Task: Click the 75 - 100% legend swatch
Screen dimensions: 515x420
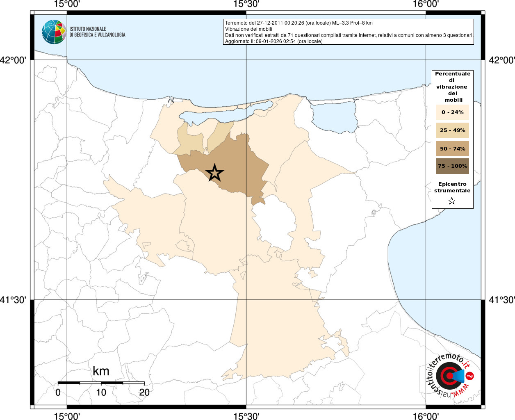Action: (453, 166)
